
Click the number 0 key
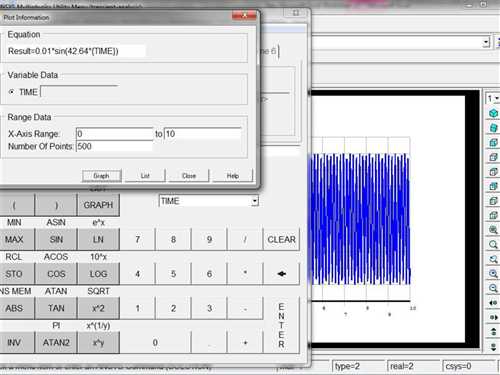pyautogui.click(x=155, y=343)
